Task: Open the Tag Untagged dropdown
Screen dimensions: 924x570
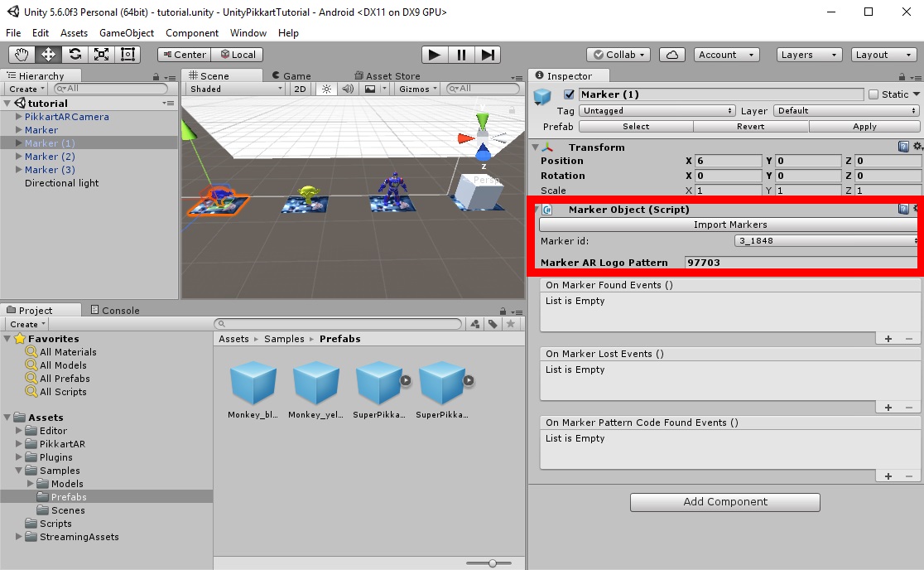Action: 657,111
